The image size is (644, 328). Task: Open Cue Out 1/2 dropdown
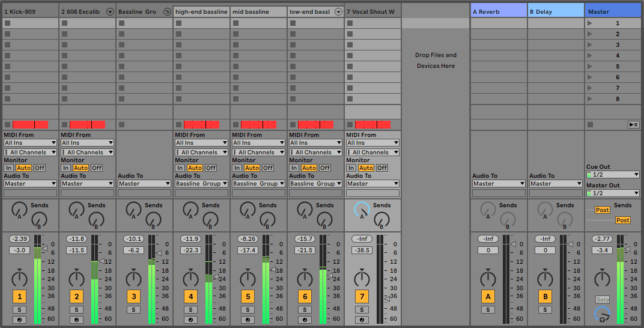[613, 174]
